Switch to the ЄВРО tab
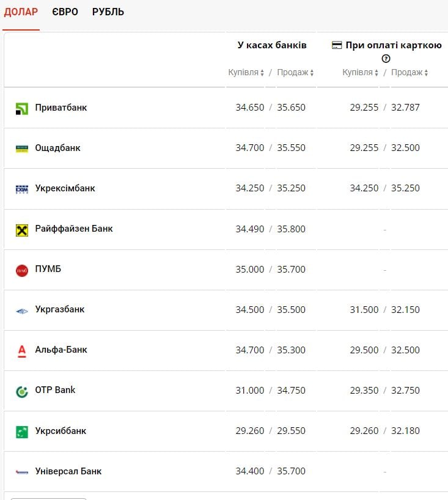 [x=65, y=12]
